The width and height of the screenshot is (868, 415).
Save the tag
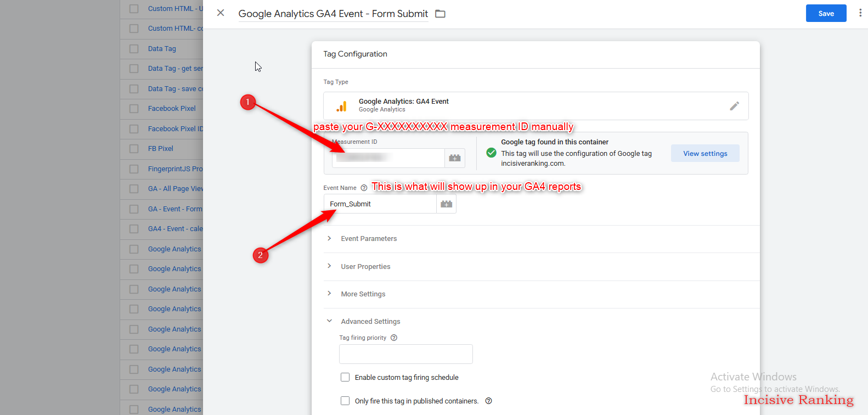coord(826,13)
